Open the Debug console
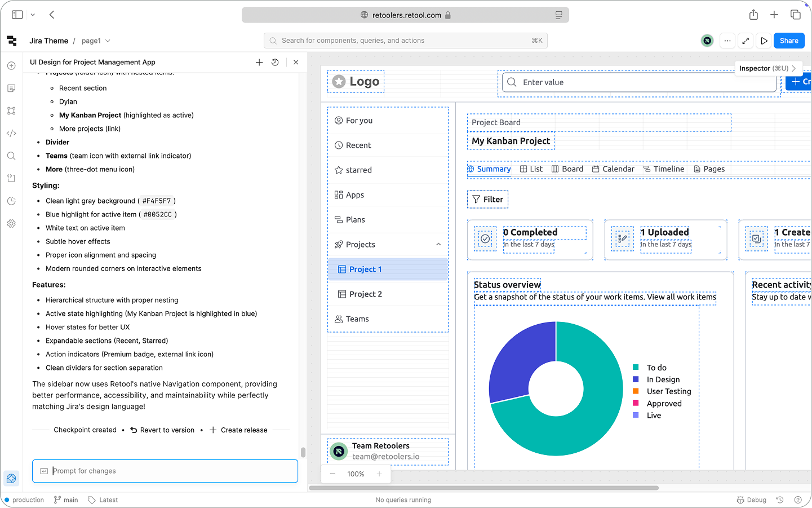The height and width of the screenshot is (508, 812). 752,500
